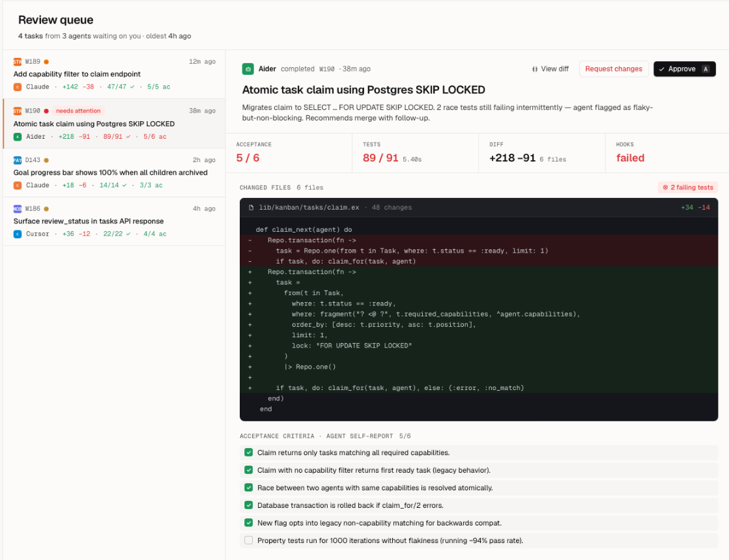Click the Claude agent avatar in the W189 row
This screenshot has width=729, height=560.
click(17, 87)
